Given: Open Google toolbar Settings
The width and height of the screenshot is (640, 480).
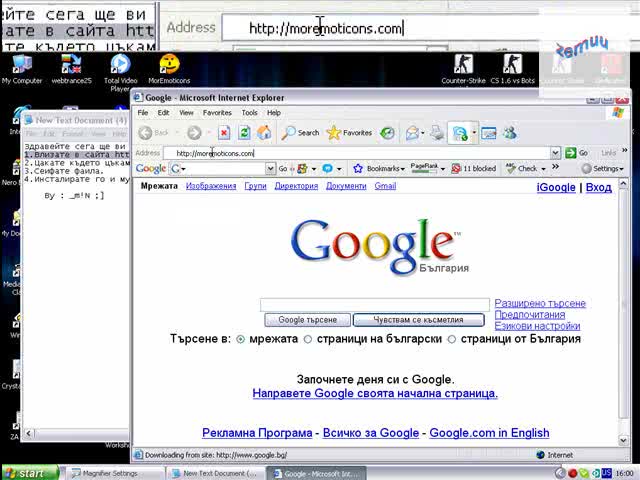Looking at the screenshot, I should (602, 168).
